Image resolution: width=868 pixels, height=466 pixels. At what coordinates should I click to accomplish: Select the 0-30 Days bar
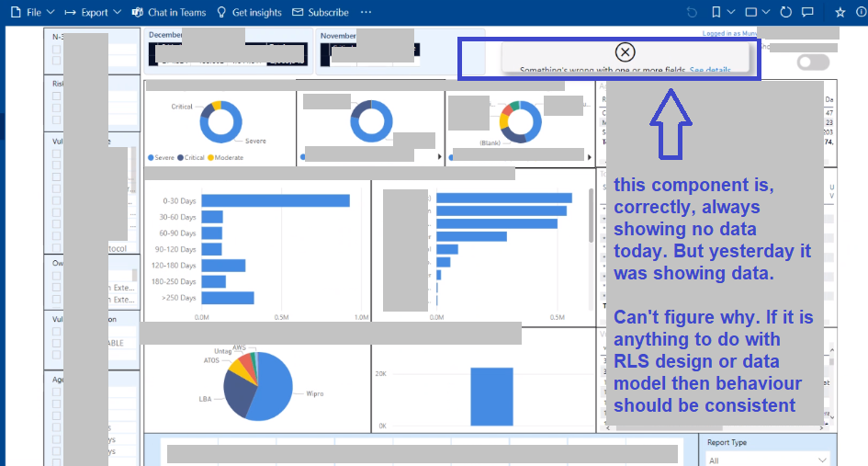[x=276, y=200]
